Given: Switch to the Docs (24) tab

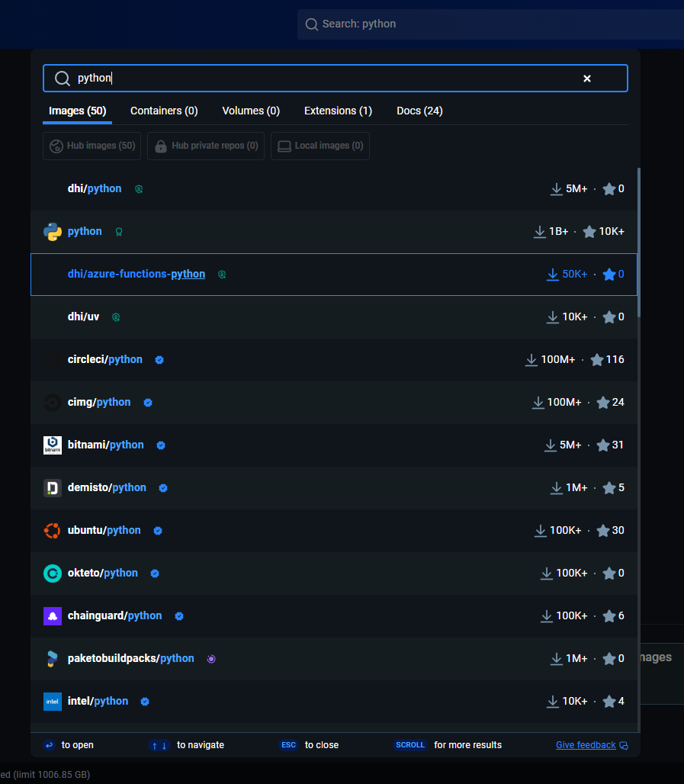Looking at the screenshot, I should tap(419, 111).
